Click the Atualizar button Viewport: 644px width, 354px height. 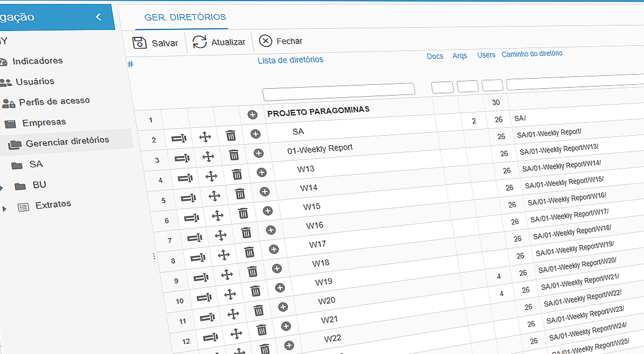(x=220, y=41)
